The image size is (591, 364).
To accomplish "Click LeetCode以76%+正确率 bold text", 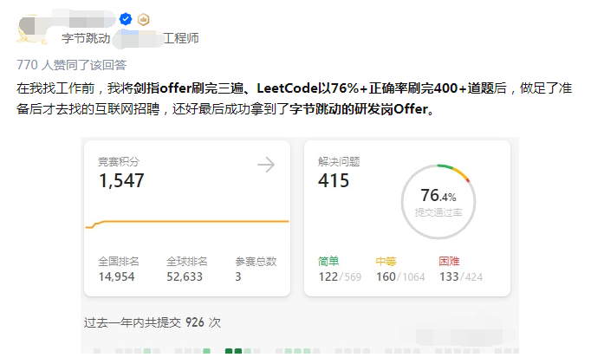I will (332, 88).
